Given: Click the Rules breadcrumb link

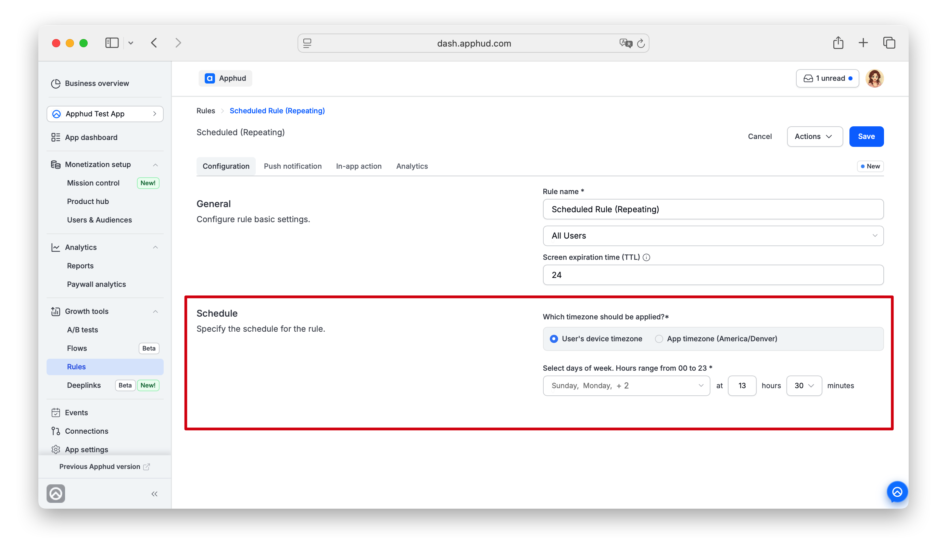Looking at the screenshot, I should click(x=205, y=110).
